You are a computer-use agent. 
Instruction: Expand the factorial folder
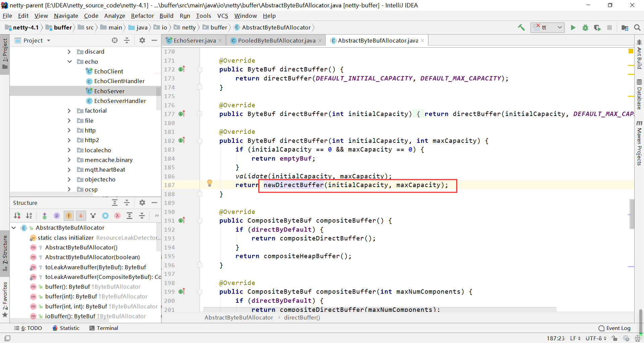[69, 111]
